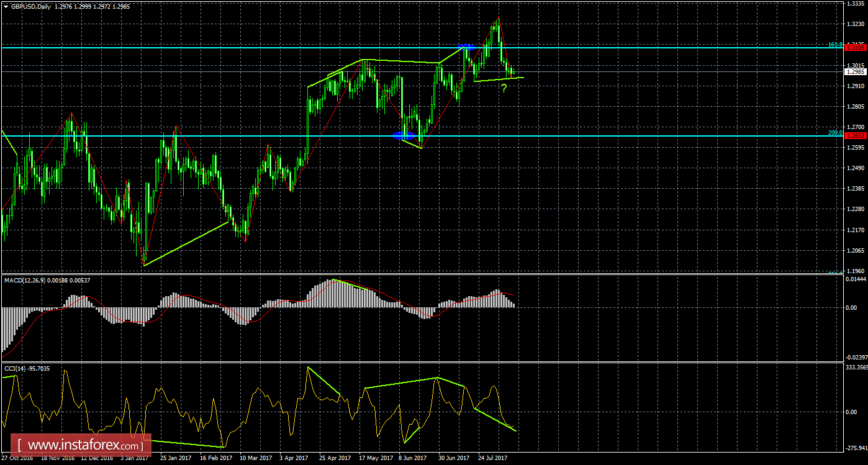Select the blue arrow marker at the 200.0 level
This screenshot has width=868, height=465.
point(404,135)
